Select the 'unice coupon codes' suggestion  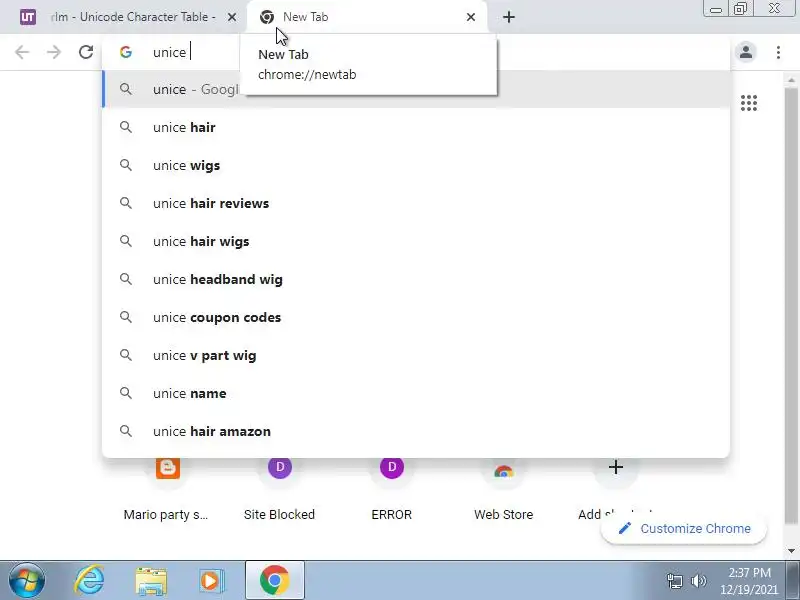click(x=416, y=317)
